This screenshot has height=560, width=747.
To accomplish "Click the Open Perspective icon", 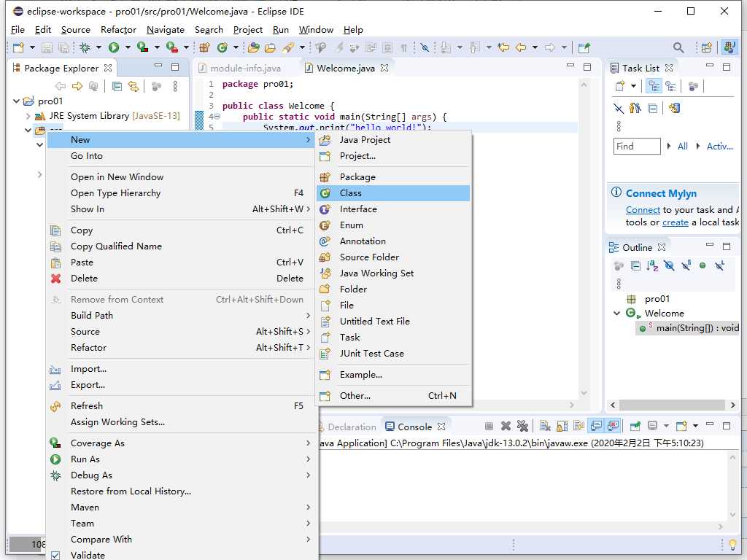I will click(x=706, y=47).
